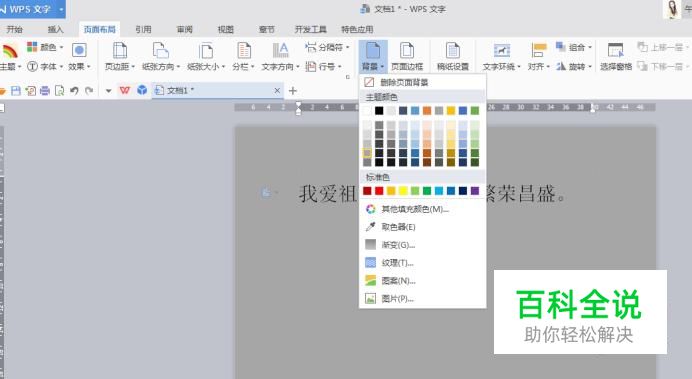Expand the quick access toolbar customize arrow

(x=109, y=91)
